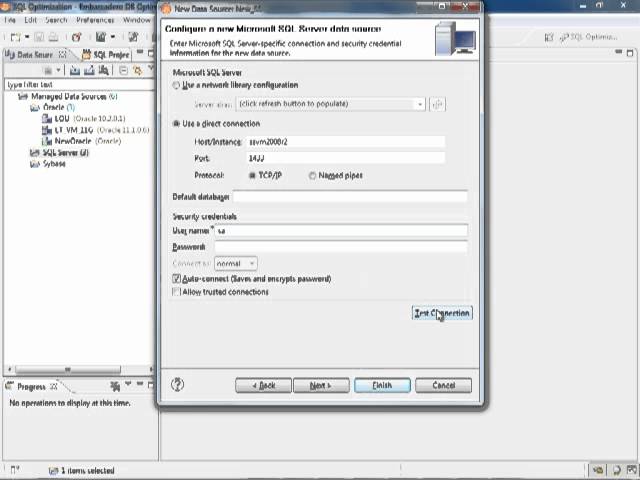Open the greyed dropdown arrow in explorer toolbar
The image size is (640, 480).
pyautogui.click(x=58, y=70)
